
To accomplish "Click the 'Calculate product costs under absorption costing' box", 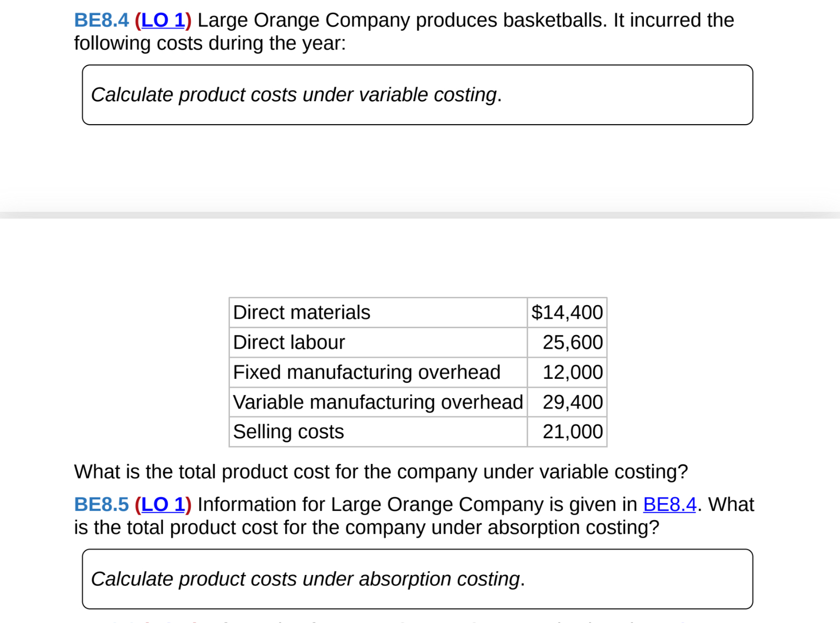I will pyautogui.click(x=417, y=579).
